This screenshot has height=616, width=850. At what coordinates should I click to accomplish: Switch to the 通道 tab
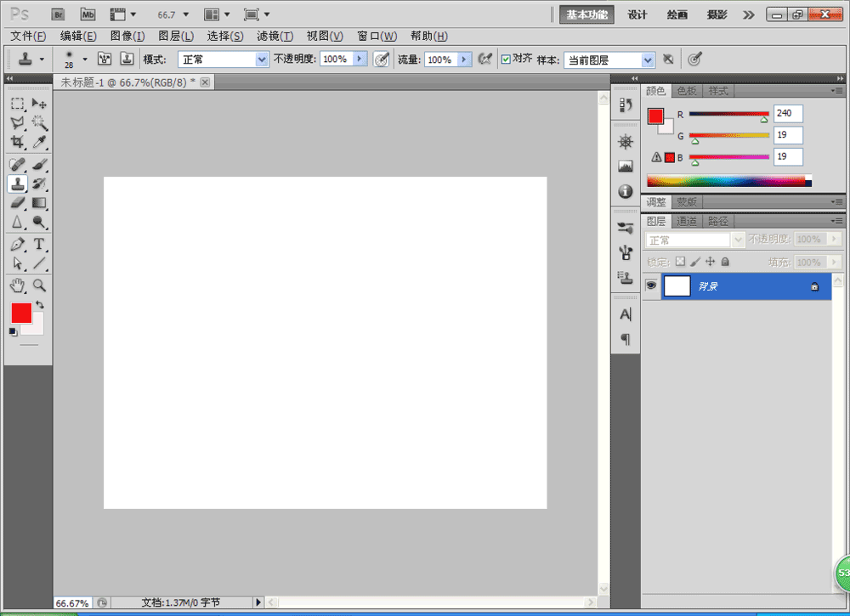[x=687, y=221]
